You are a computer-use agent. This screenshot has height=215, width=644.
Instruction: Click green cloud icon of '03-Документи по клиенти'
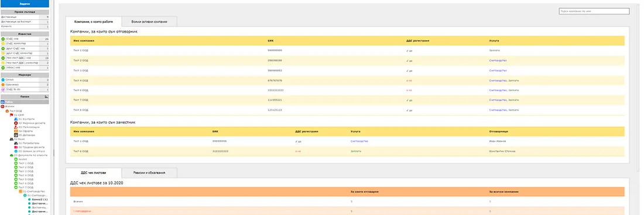(12, 155)
